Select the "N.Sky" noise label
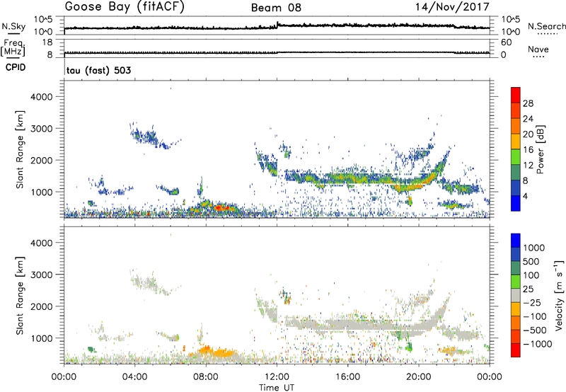This screenshot has width=566, height=392. 13,26
